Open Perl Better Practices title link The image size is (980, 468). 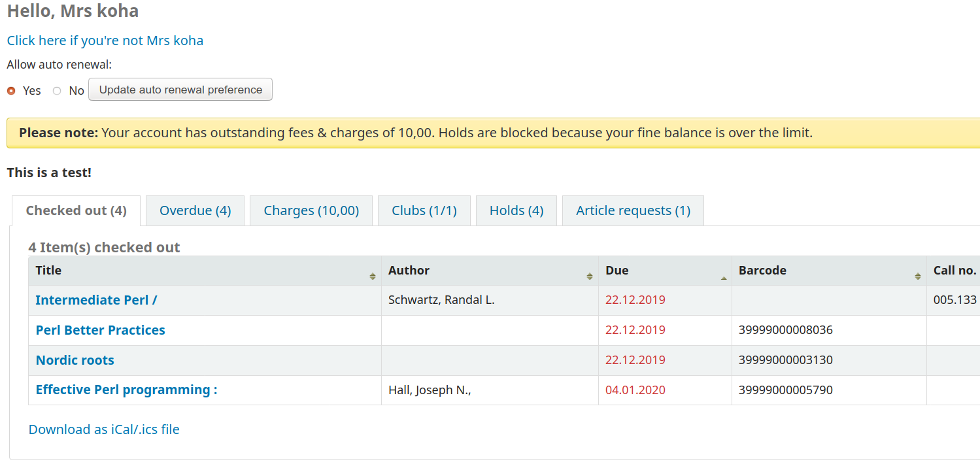[100, 330]
